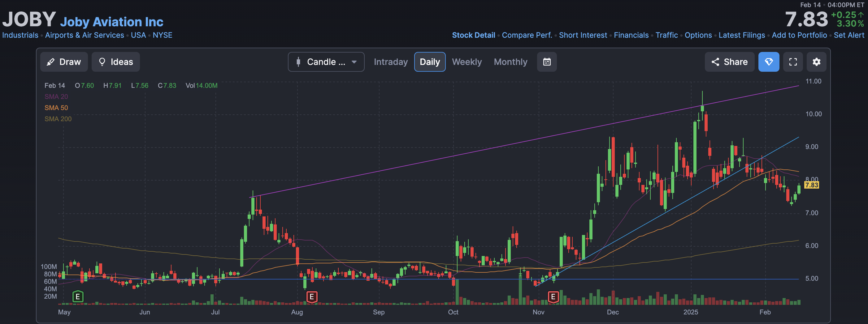Open the Stock Detail link

click(x=473, y=35)
